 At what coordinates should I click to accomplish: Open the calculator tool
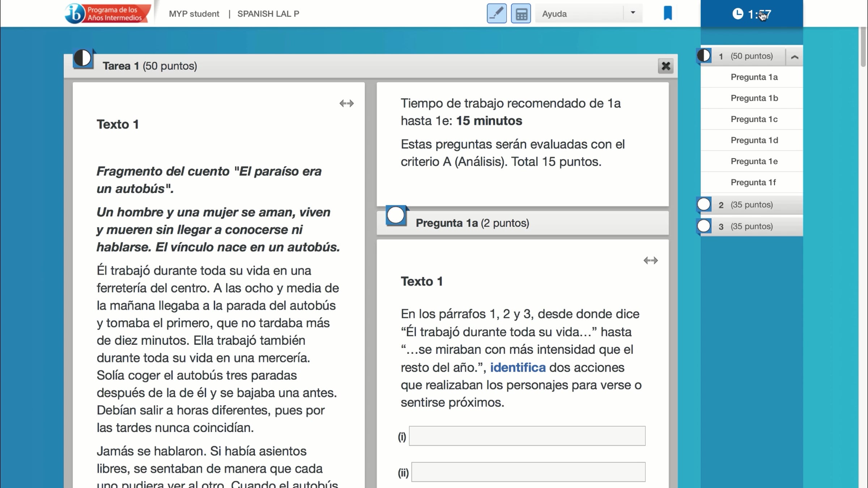tap(521, 14)
